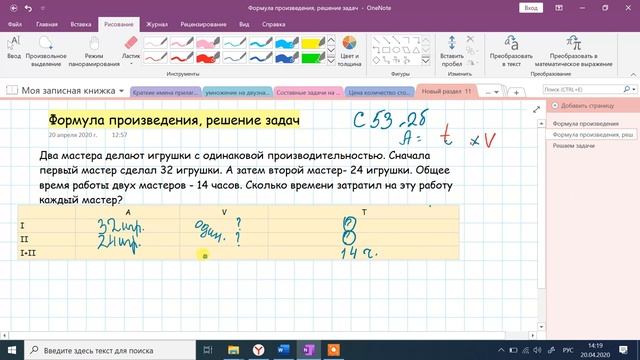Image resolution: width=640 pixels, height=360 pixels.
Task: Choose the triangle shape in Фигуры
Action: (x=416, y=50)
